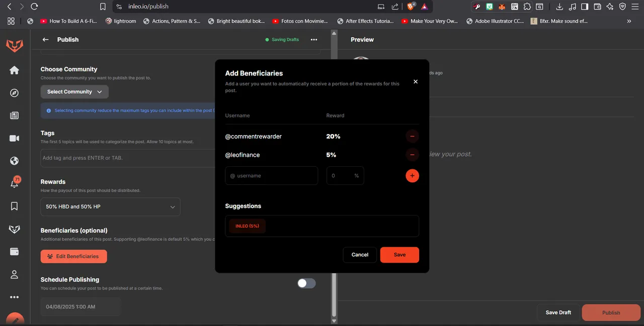The width and height of the screenshot is (644, 326).
Task: Click the small lion premium icon in sidebar
Action: tap(14, 229)
